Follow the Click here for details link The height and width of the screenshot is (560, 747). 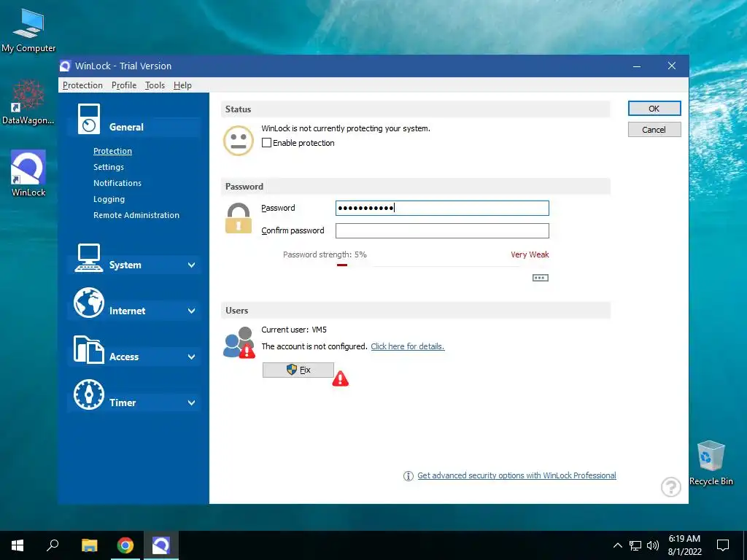407,346
